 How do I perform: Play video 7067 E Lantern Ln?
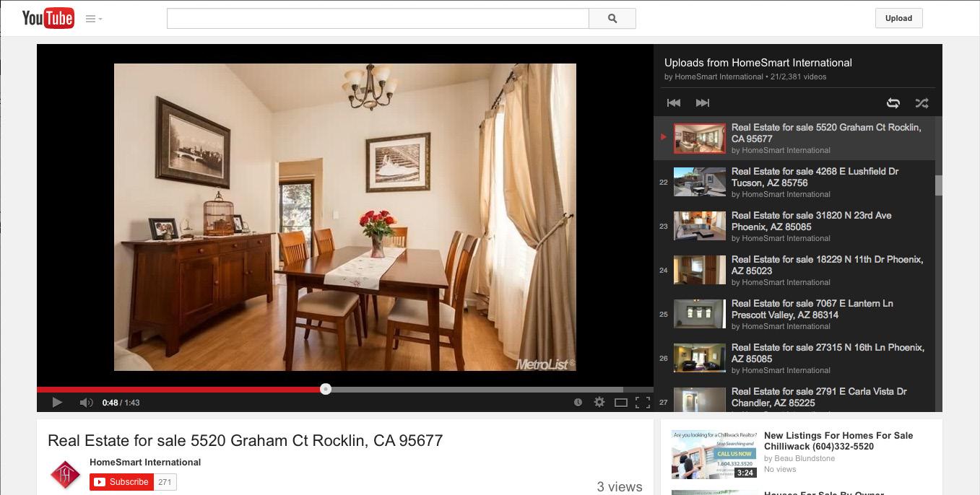click(794, 314)
